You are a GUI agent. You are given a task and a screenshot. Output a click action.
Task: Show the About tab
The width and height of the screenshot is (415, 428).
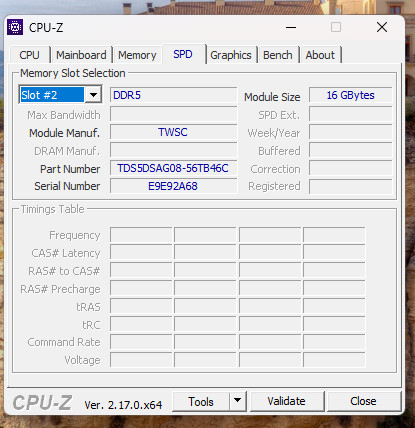[320, 55]
